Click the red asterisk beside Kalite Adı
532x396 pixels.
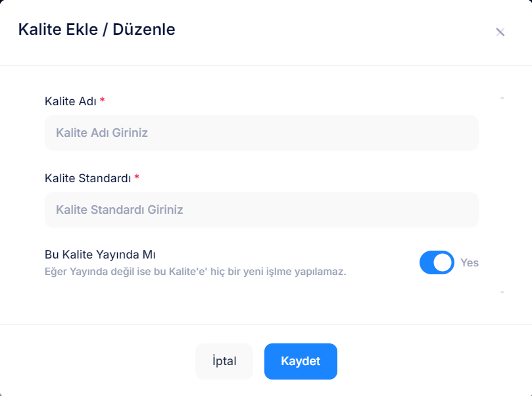[103, 101]
